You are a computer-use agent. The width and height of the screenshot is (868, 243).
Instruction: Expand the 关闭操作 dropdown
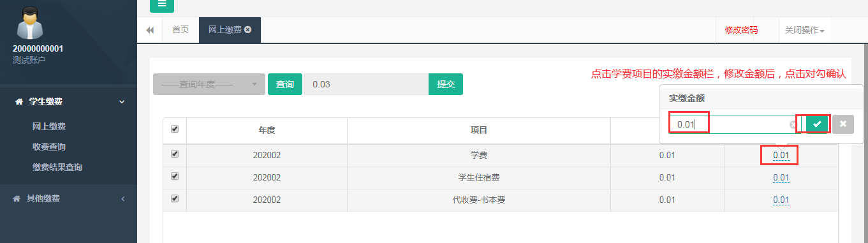[804, 30]
